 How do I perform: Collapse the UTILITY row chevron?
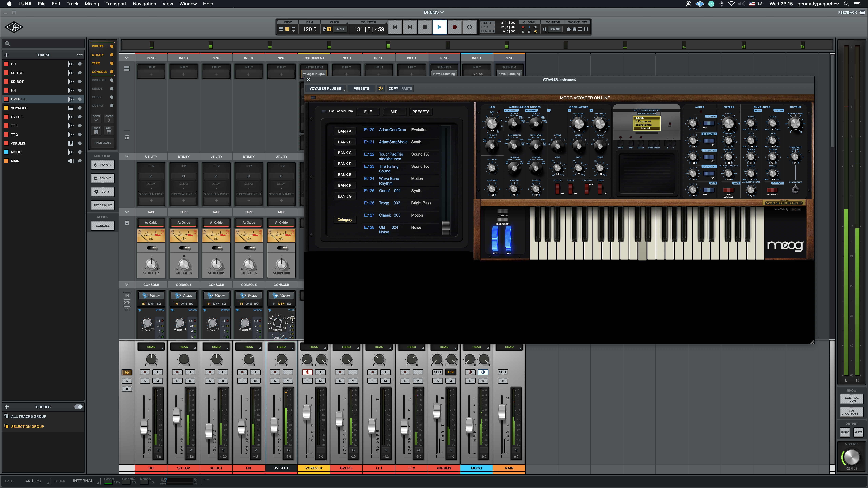tap(127, 157)
